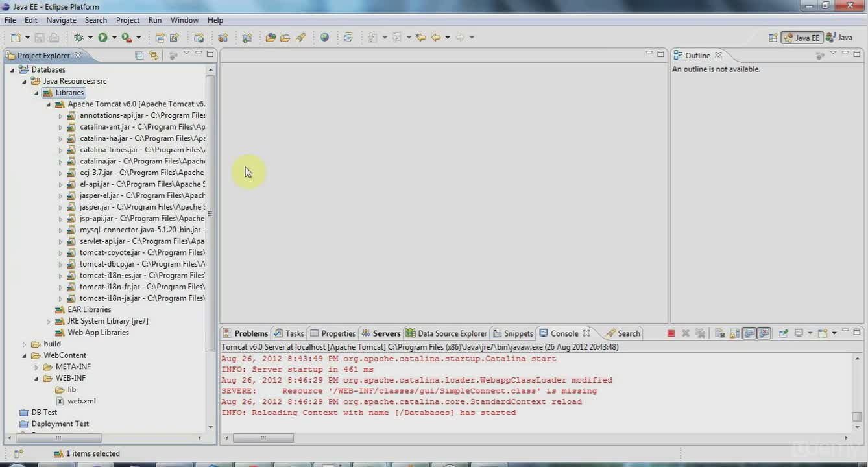Collapse the WebContent folder
Viewport: 868px width, 467px height.
tap(25, 355)
